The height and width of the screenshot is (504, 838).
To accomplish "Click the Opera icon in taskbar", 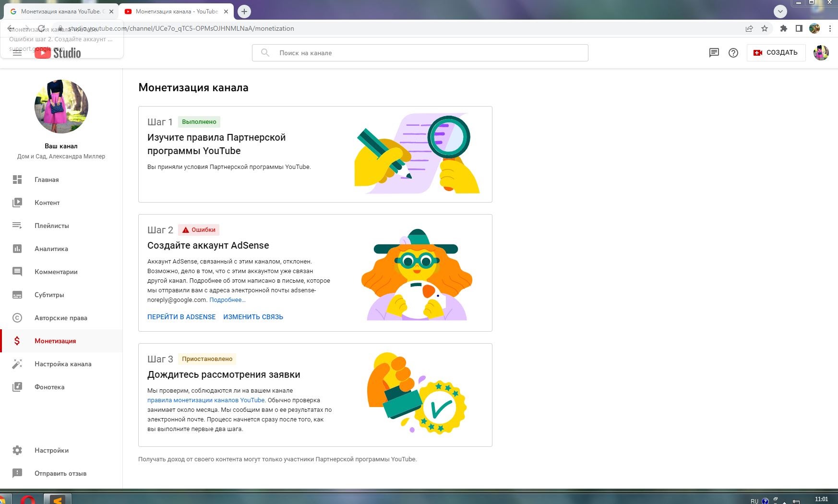I will [x=27, y=499].
